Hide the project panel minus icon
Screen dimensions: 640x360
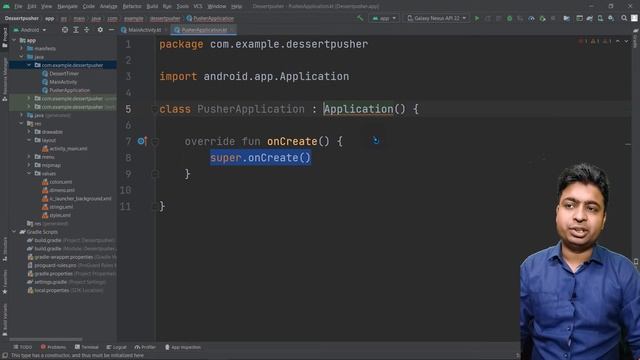click(x=111, y=30)
